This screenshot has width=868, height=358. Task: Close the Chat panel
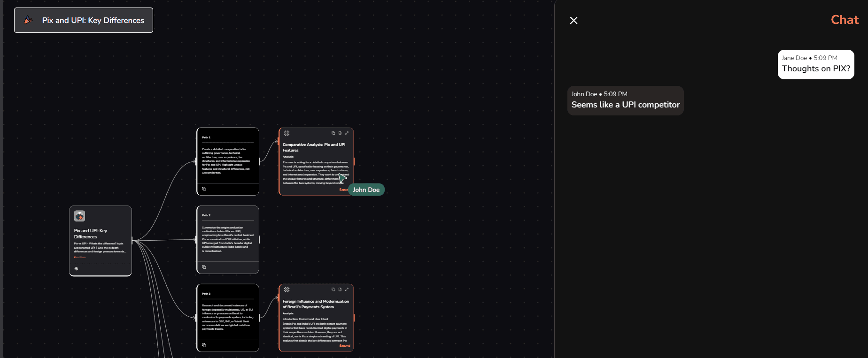(573, 20)
